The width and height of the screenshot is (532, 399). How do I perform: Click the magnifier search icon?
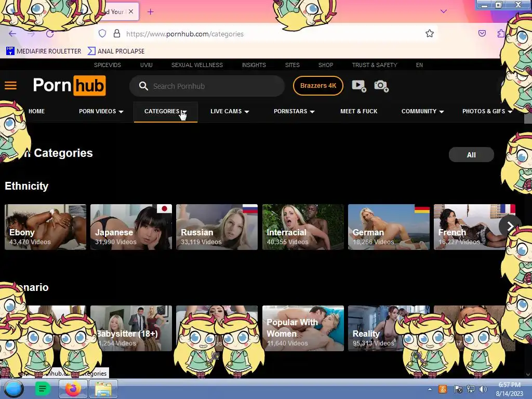(143, 86)
